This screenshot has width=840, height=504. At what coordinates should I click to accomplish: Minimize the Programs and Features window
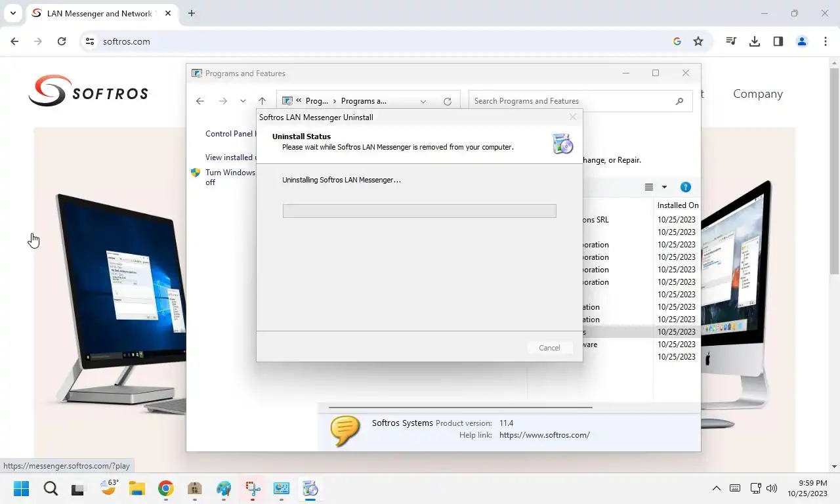pyautogui.click(x=626, y=73)
